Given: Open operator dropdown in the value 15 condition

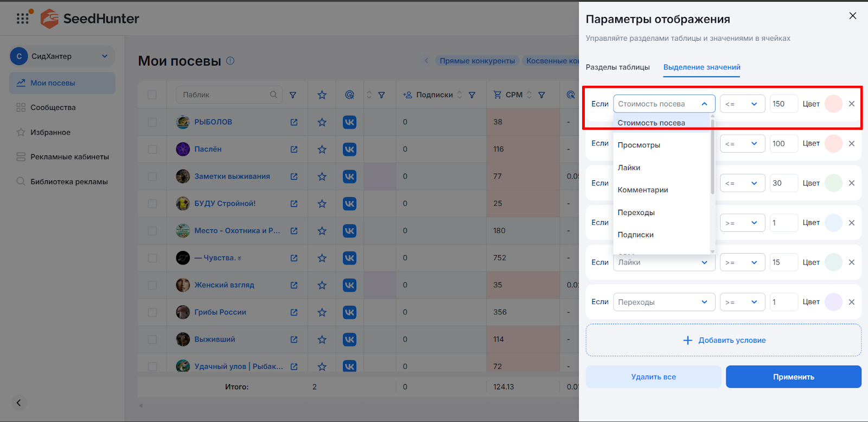Looking at the screenshot, I should (742, 262).
